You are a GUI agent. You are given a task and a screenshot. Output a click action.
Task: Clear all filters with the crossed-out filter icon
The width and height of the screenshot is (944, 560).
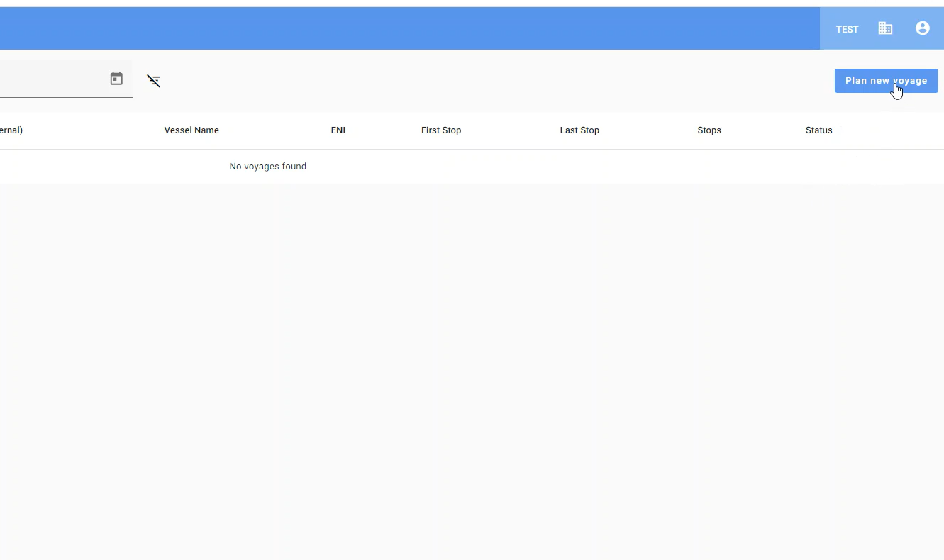click(153, 81)
